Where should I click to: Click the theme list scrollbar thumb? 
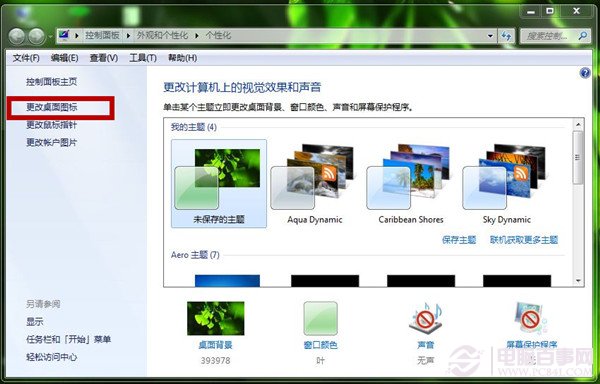tap(578, 158)
